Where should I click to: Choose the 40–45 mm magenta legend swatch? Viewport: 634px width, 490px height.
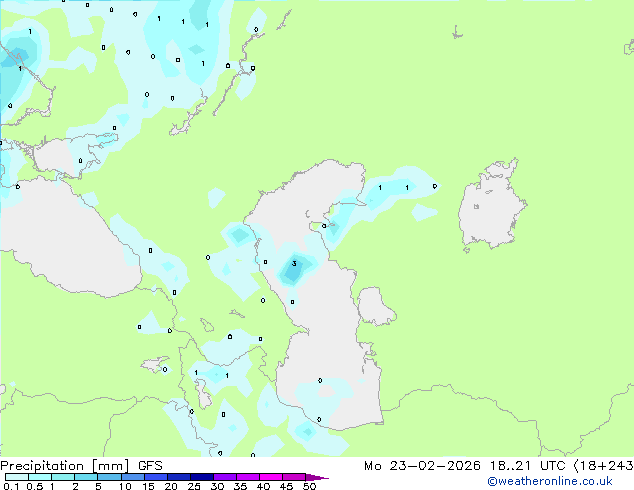[x=271, y=477]
